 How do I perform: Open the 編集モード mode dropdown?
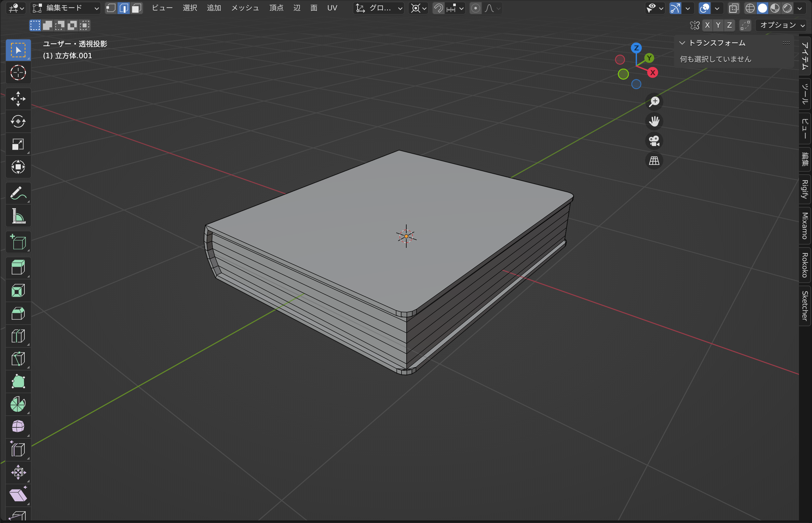(65, 8)
